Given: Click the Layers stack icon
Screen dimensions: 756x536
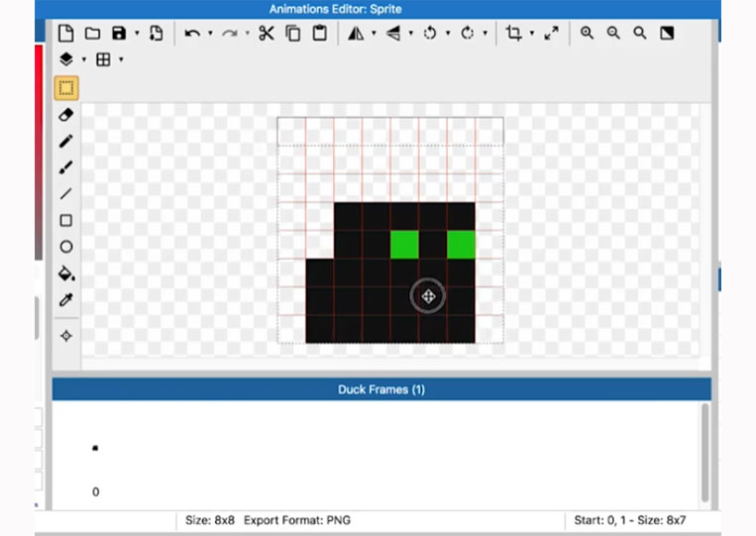Looking at the screenshot, I should tap(66, 59).
